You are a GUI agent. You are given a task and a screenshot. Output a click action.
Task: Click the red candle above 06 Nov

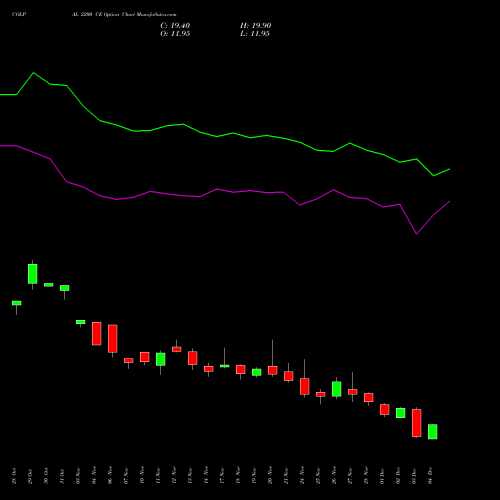tap(113, 338)
